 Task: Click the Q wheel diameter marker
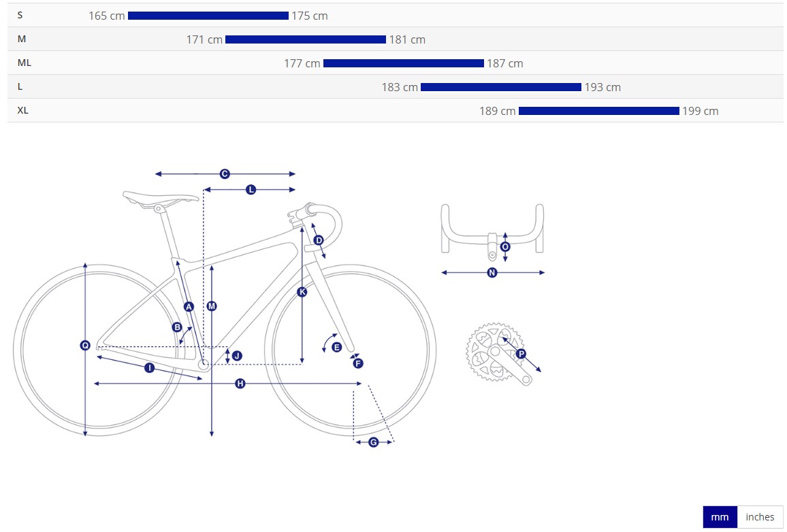85,346
